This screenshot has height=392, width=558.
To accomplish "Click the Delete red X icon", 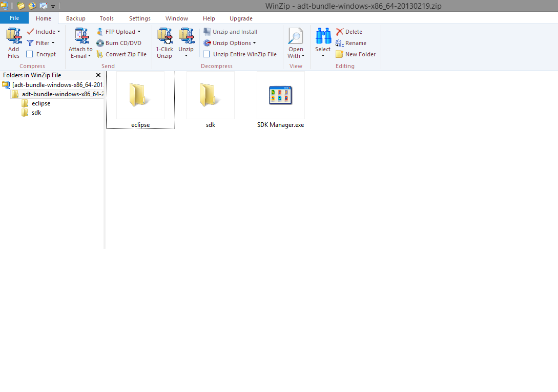I will [x=340, y=32].
